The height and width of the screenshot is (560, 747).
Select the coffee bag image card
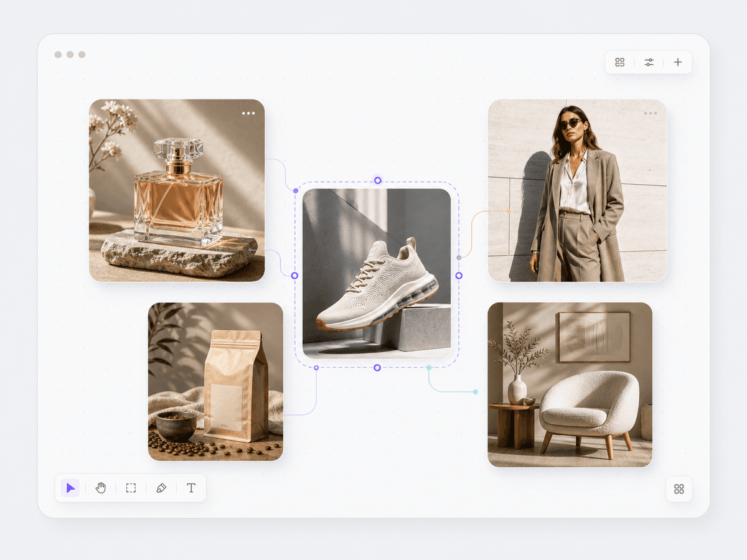pyautogui.click(x=215, y=382)
